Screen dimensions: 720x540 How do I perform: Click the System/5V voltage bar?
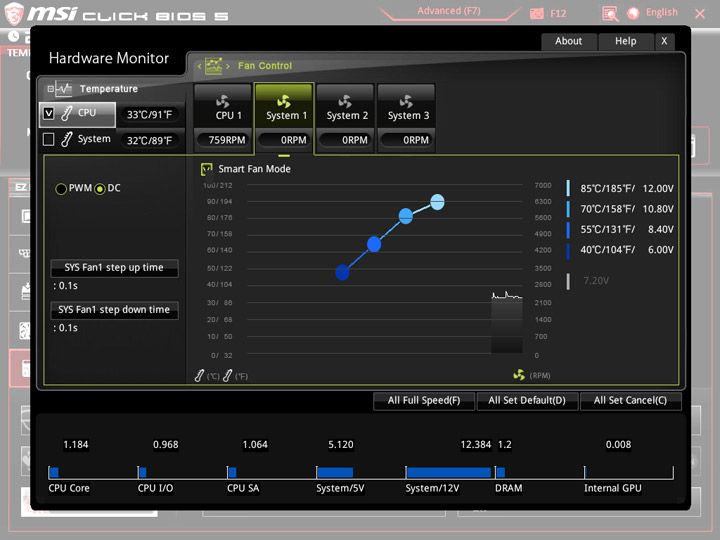(x=335, y=472)
